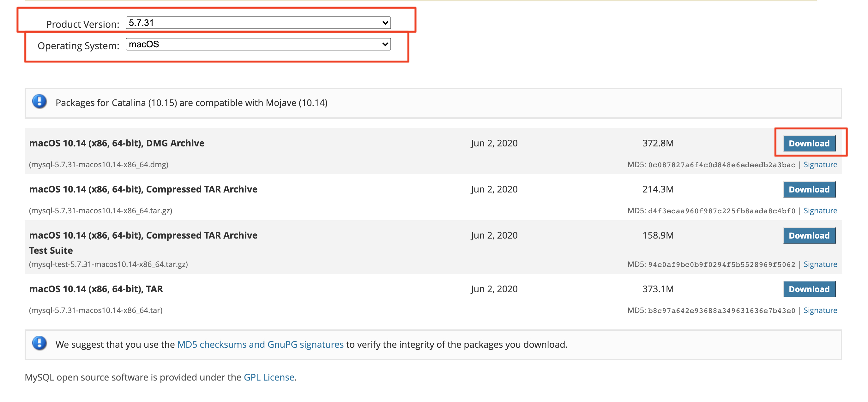Click the 372.8M file size value
Screen dimensions: 868x402
click(x=658, y=143)
